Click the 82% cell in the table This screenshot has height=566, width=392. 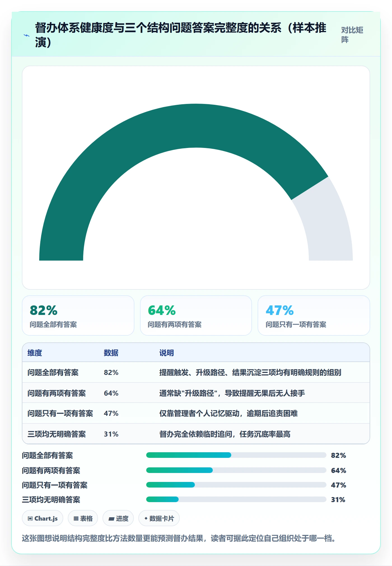point(111,372)
